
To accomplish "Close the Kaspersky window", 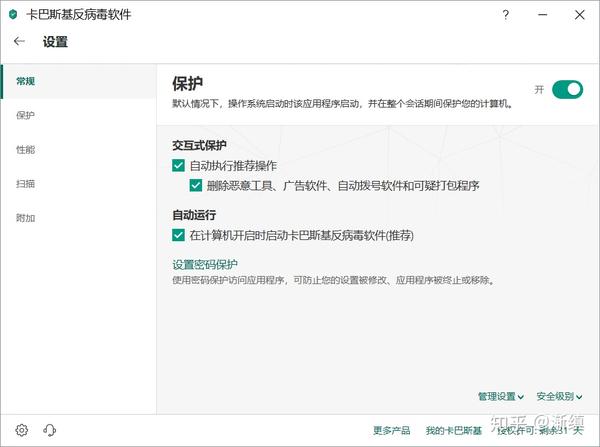I will pos(580,15).
